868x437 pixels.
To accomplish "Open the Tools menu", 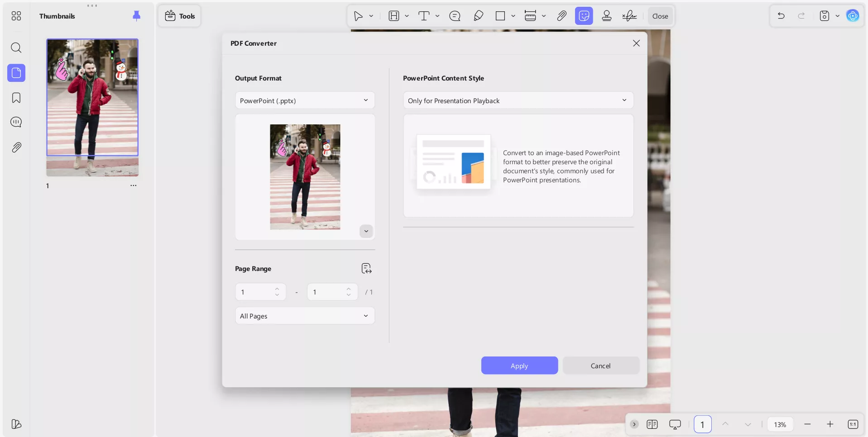I will pos(180,16).
